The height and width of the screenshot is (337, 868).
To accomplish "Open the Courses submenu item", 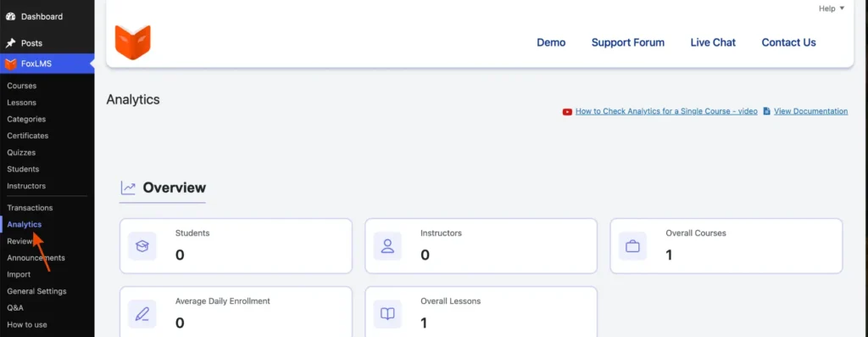I will click(x=21, y=86).
